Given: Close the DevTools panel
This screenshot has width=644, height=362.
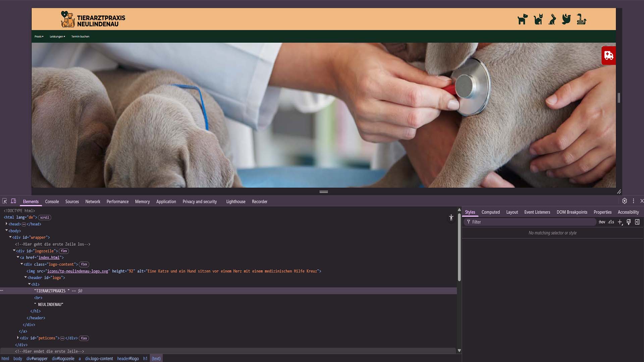Looking at the screenshot, I should [642, 201].
